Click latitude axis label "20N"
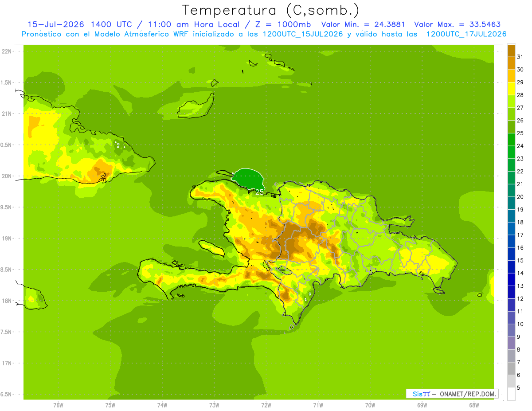The image size is (532, 411). tap(7, 176)
